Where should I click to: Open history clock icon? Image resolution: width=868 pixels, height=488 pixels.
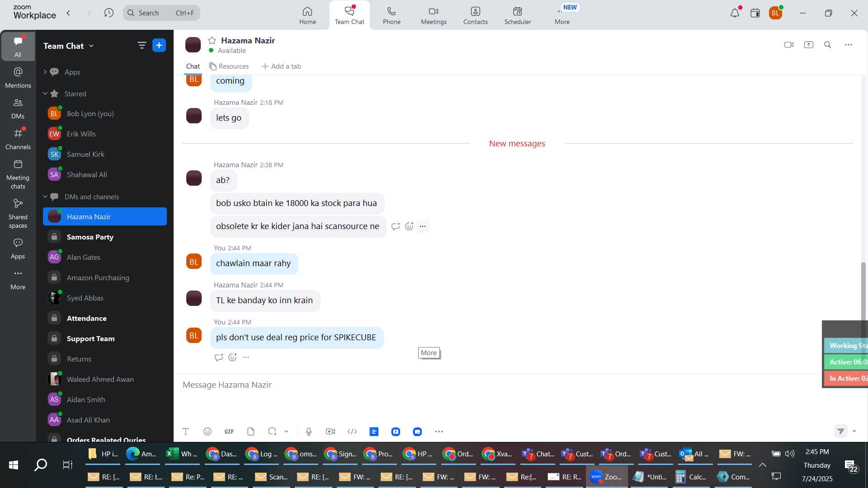pos(108,13)
